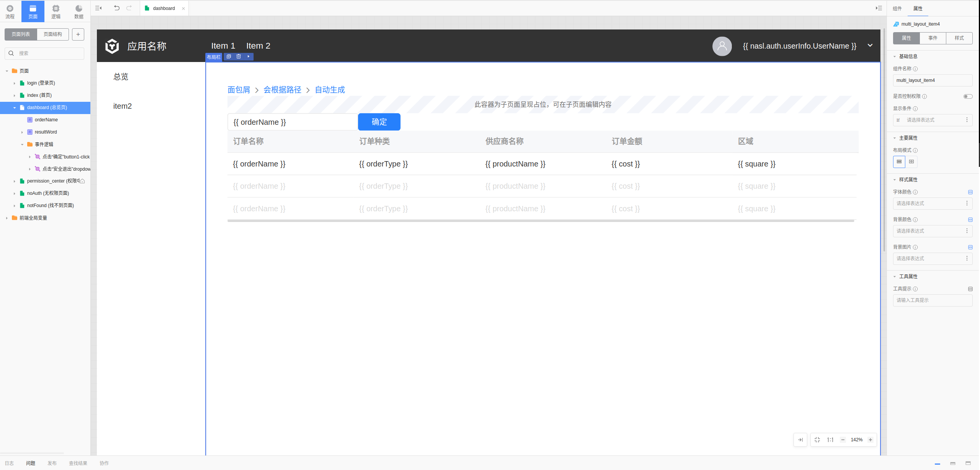Click code-binding icon for 背景图片
This screenshot has width=980, height=470.
click(x=970, y=247)
